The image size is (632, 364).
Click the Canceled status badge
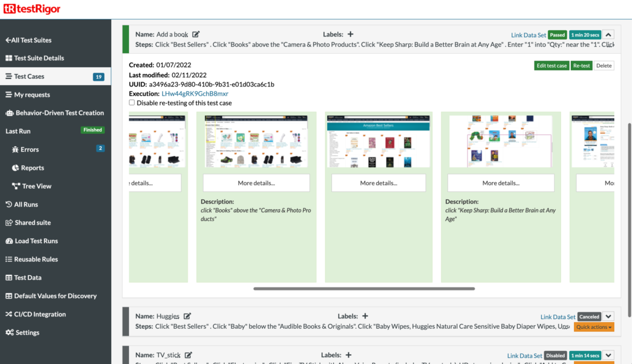589,317
